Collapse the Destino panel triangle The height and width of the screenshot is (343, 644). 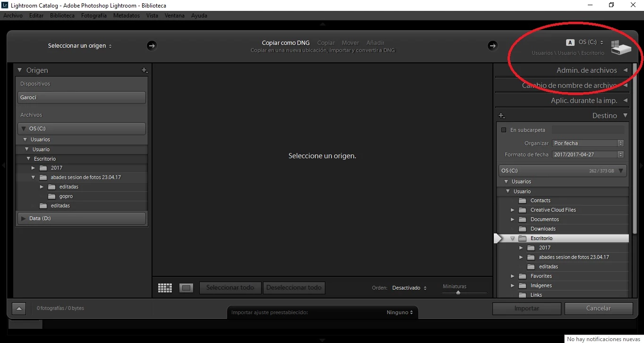point(625,115)
